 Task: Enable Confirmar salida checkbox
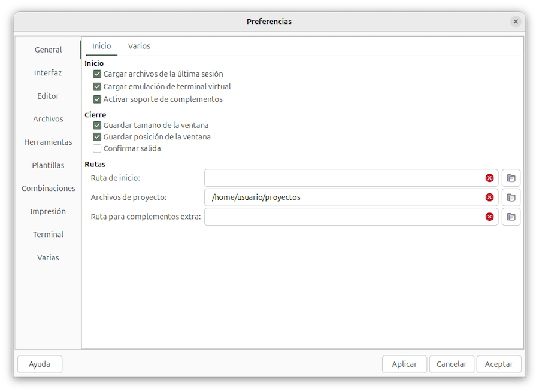coord(97,148)
